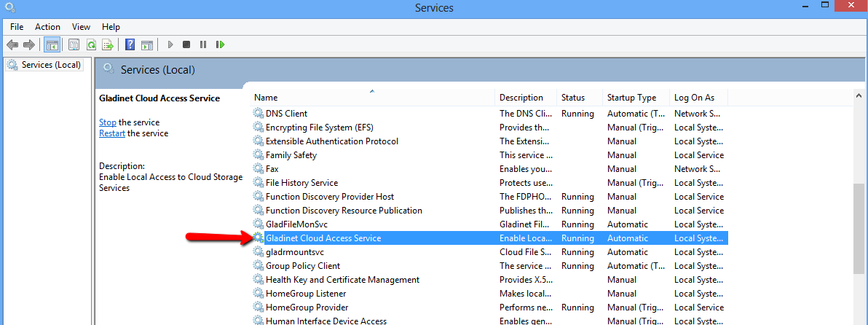Click the Export List toolbar icon
868x325 pixels.
pos(108,44)
